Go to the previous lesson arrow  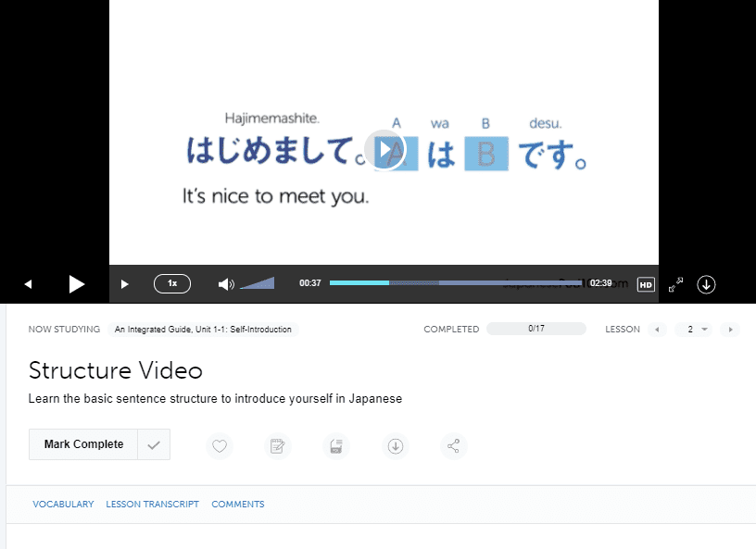click(657, 330)
